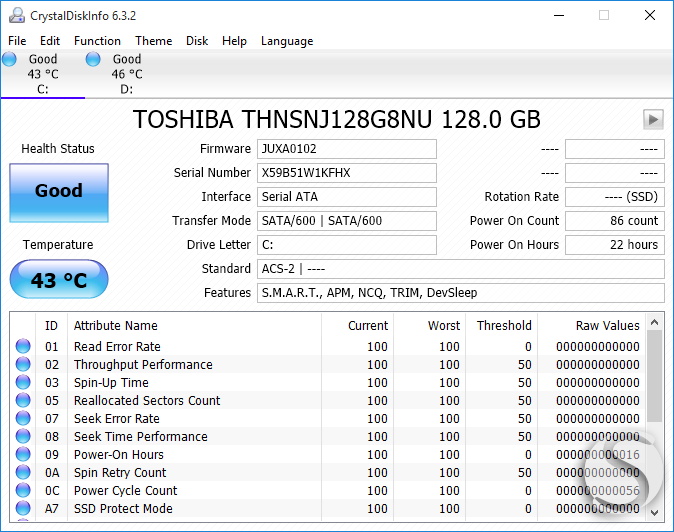Click the scroll down arrow of attribute list
674x532 pixels.
coord(655,512)
